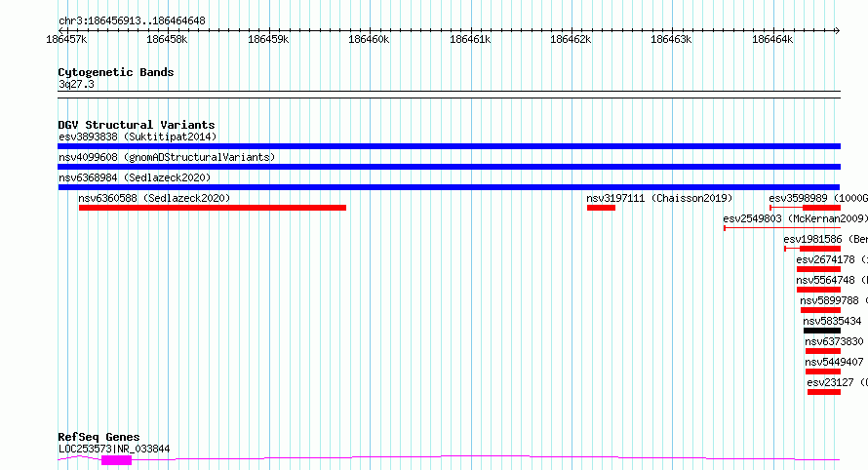Click the chr3:186456913..186464648 region label
This screenshot has height=470, width=868.
132,20
